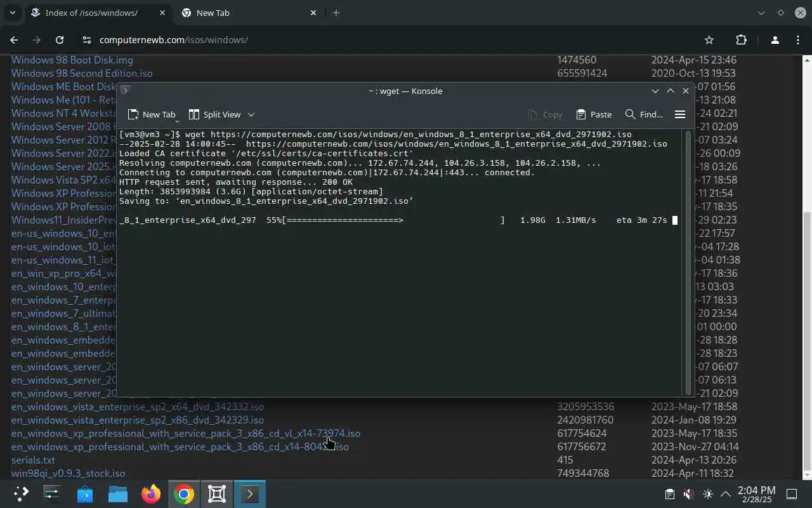The width and height of the screenshot is (812, 508).
Task: Open Discover software store from taskbar
Action: click(85, 494)
